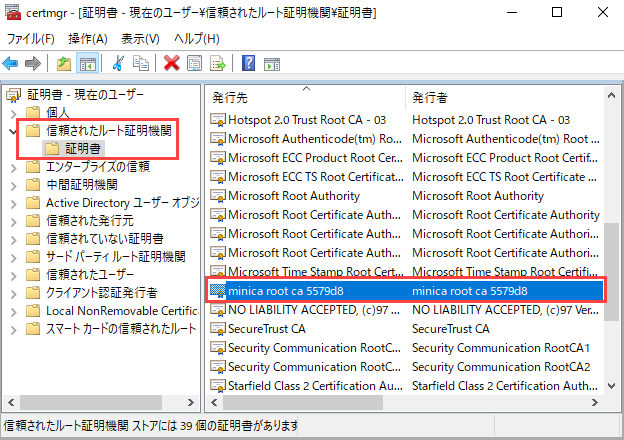Screen dimensions: 624x440
Task: Select 信頼されたルート証明機関 tree item
Action: click(x=108, y=130)
